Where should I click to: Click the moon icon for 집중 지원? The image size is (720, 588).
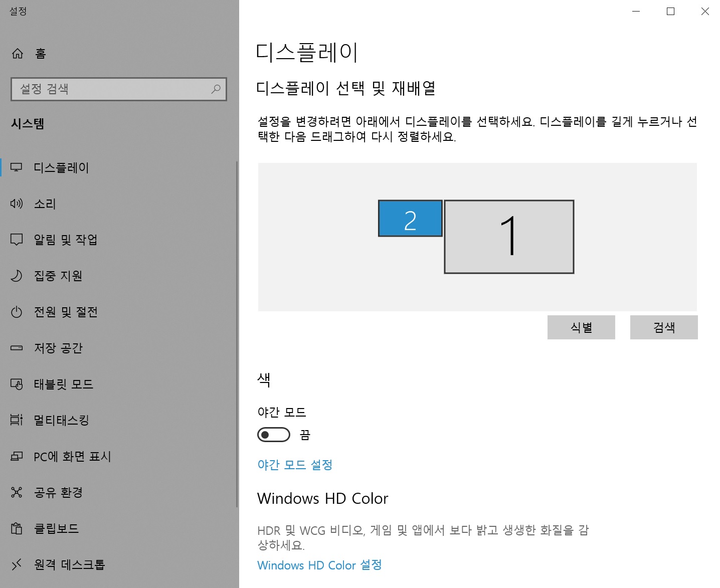click(x=17, y=276)
